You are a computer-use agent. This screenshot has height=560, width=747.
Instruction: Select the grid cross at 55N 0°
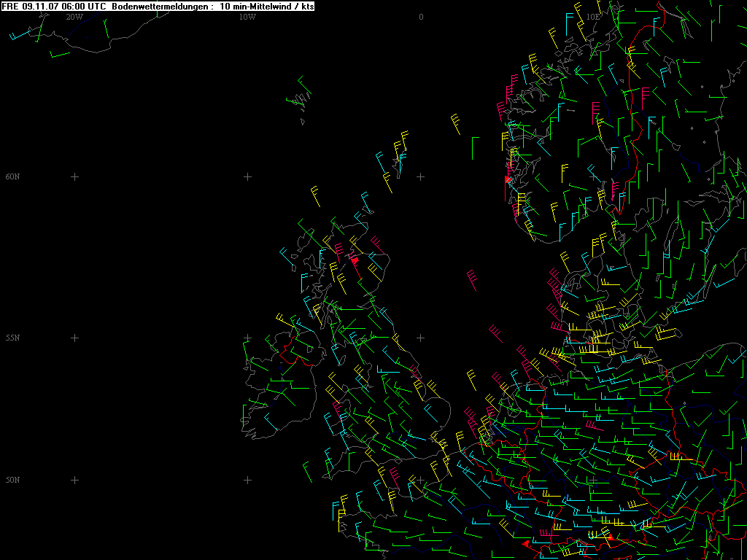420,338
